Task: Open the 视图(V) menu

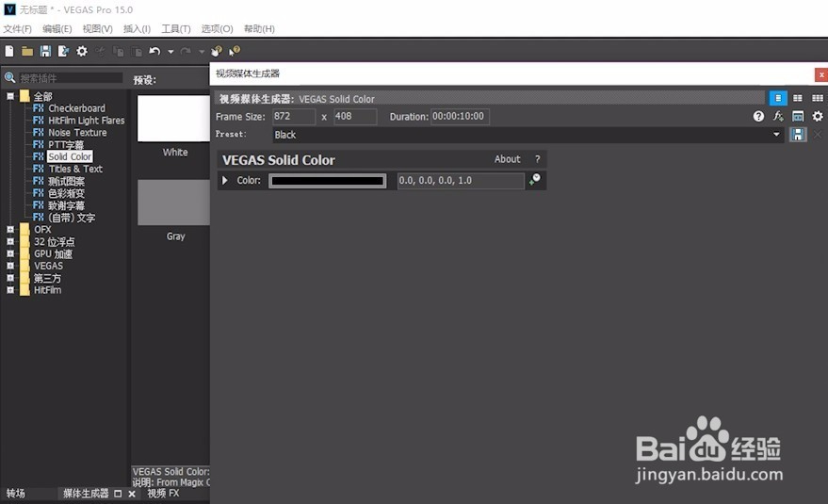Action: point(98,29)
